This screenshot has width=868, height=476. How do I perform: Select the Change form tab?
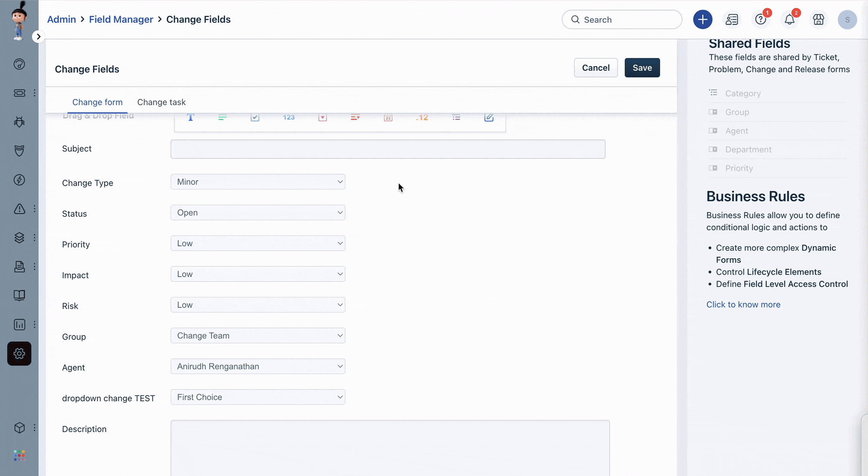pyautogui.click(x=97, y=102)
